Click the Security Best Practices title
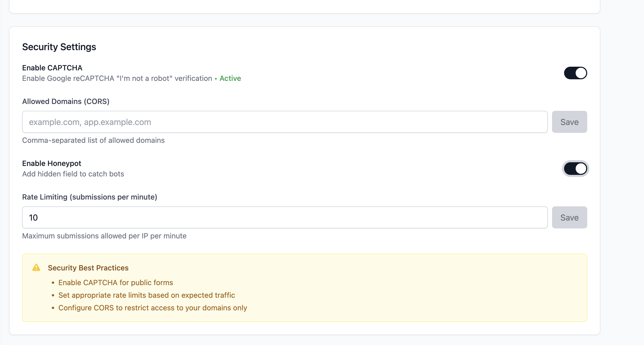The height and width of the screenshot is (345, 644). (88, 268)
